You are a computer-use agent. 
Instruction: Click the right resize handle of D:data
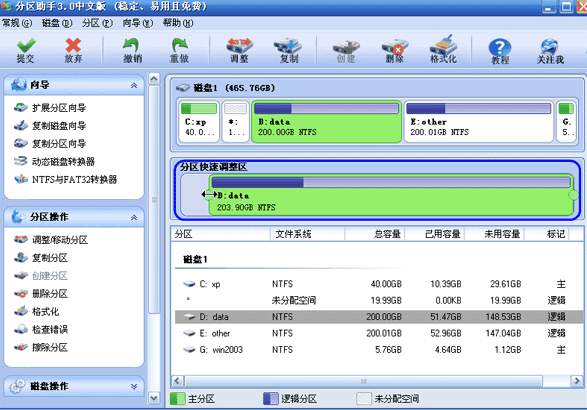tap(573, 195)
